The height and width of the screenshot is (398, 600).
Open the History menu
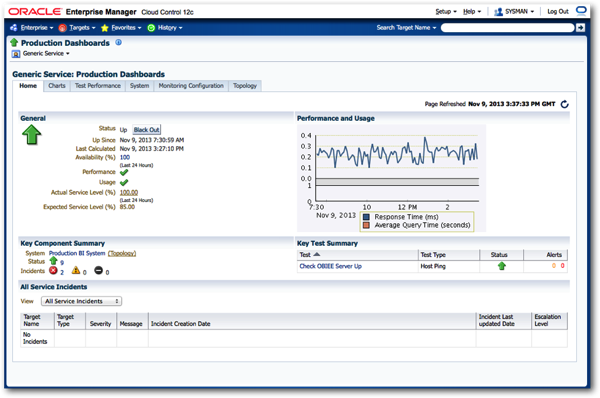(x=170, y=28)
